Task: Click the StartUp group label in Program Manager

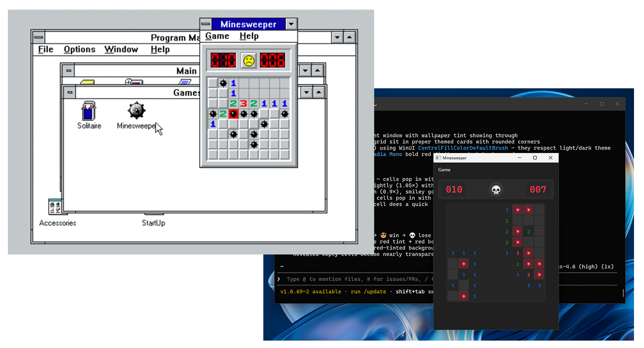Action: [x=154, y=223]
